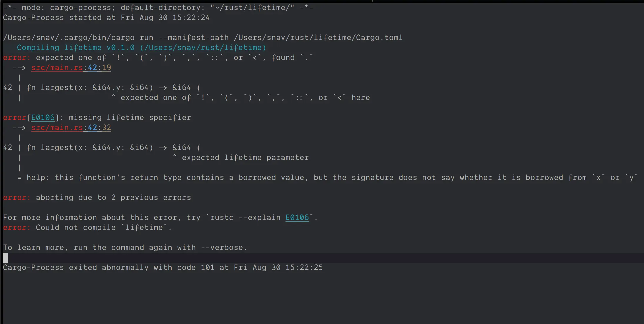Click 'aborting due to 2 previous errors' text

click(x=113, y=198)
